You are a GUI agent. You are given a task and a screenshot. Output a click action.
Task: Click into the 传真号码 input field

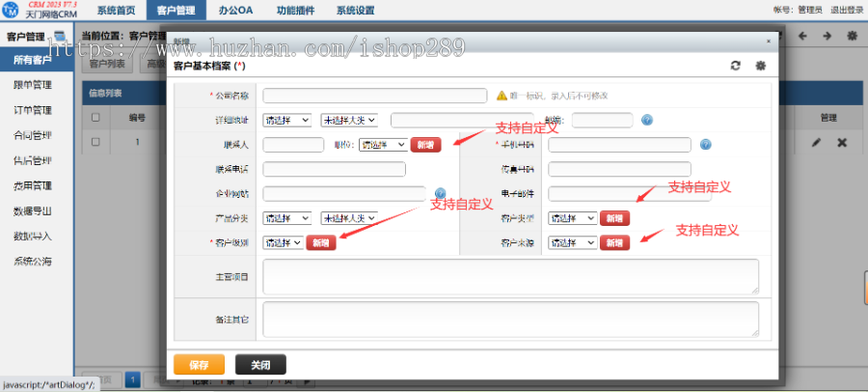(619, 169)
